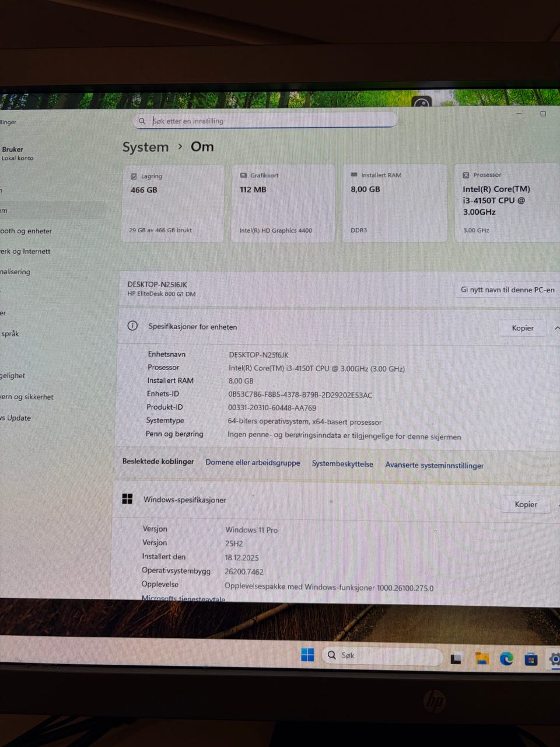Image resolution: width=560 pixels, height=747 pixels.
Task: Open Task View from the taskbar
Action: [x=456, y=658]
